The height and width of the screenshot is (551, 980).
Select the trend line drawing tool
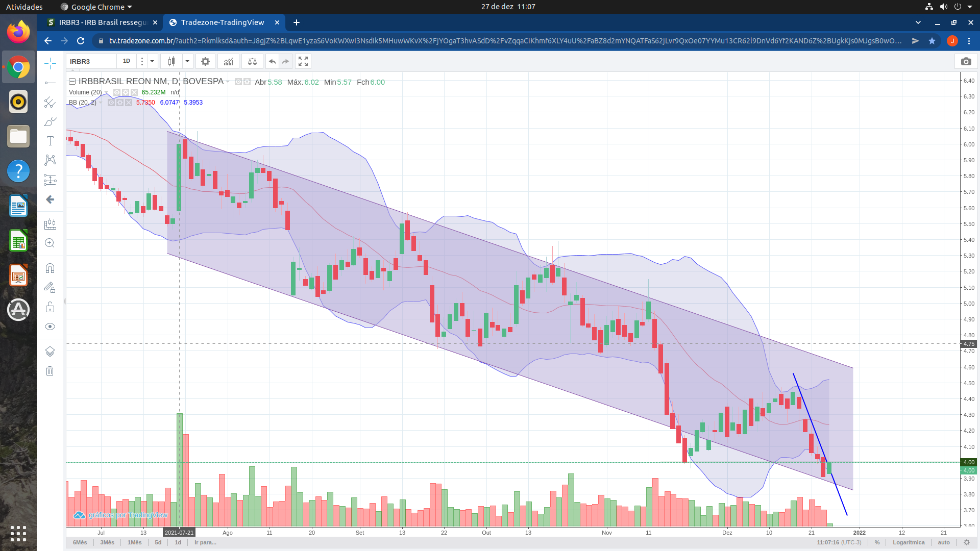(x=50, y=83)
